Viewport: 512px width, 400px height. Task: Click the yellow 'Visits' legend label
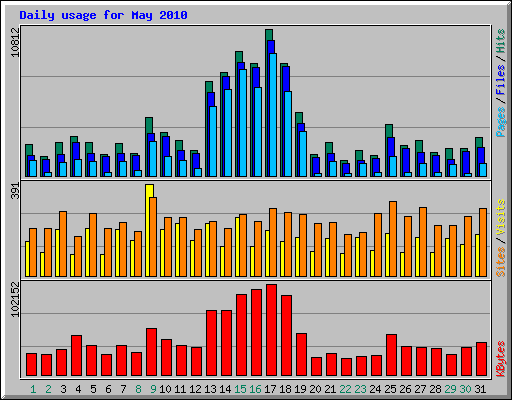click(x=501, y=218)
